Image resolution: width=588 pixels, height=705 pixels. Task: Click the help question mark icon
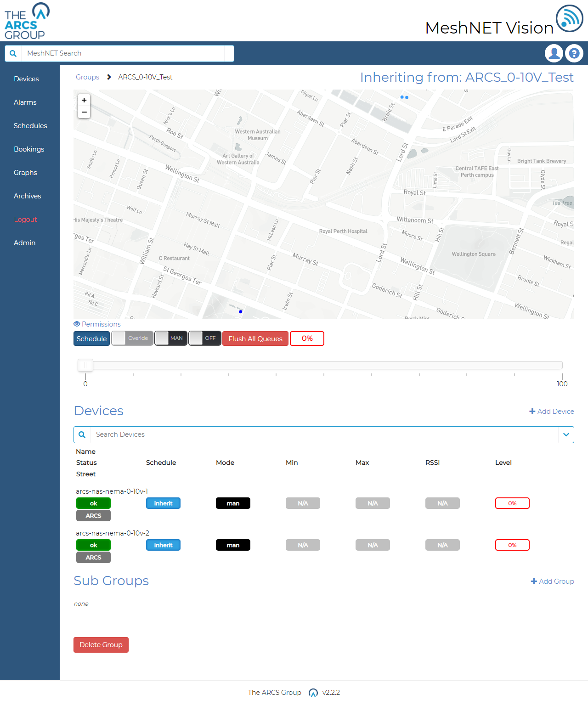[x=574, y=53]
